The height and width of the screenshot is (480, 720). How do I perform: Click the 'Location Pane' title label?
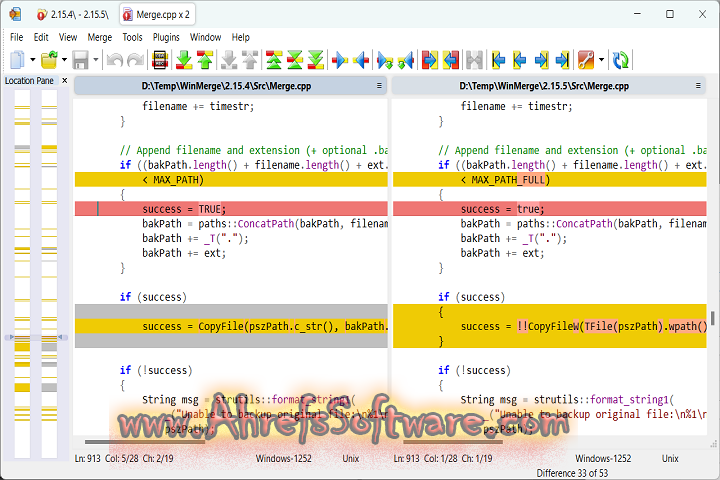[29, 81]
